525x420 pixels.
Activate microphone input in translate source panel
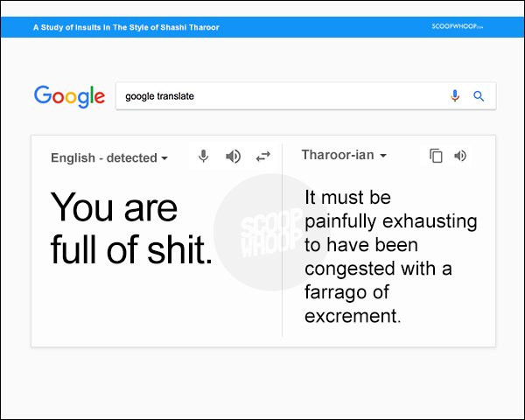coord(203,156)
